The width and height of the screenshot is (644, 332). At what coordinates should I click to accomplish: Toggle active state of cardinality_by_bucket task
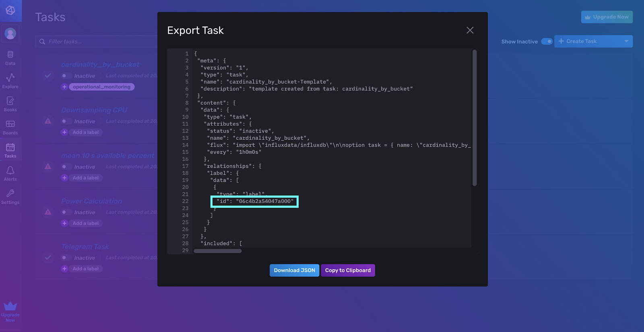(66, 76)
